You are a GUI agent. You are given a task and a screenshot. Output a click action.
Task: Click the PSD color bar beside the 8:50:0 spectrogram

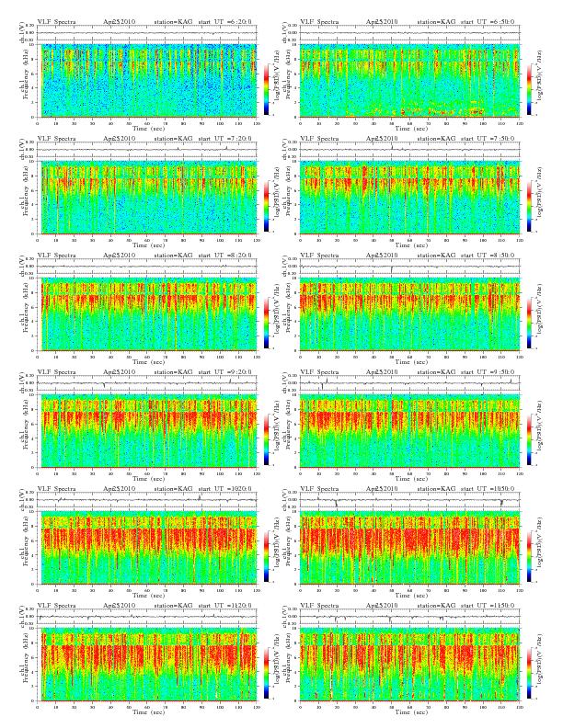point(530,323)
